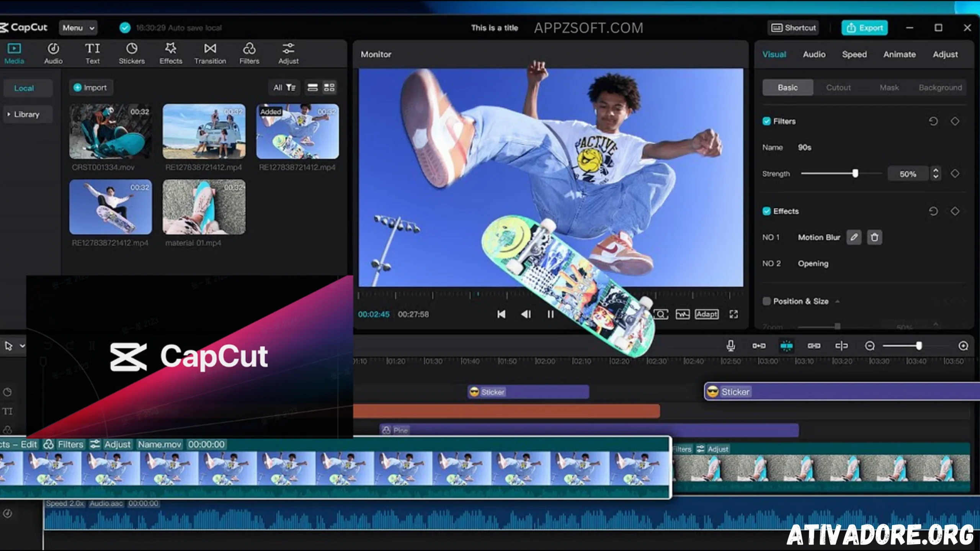The height and width of the screenshot is (551, 980).
Task: Select the Background sub-tab
Action: 940,88
